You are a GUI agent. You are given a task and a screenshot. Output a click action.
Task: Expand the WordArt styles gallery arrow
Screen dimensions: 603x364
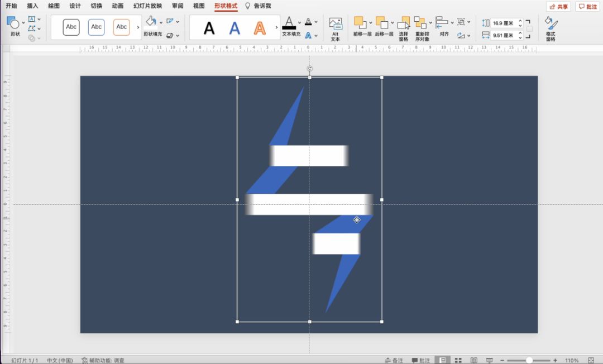[x=276, y=27]
